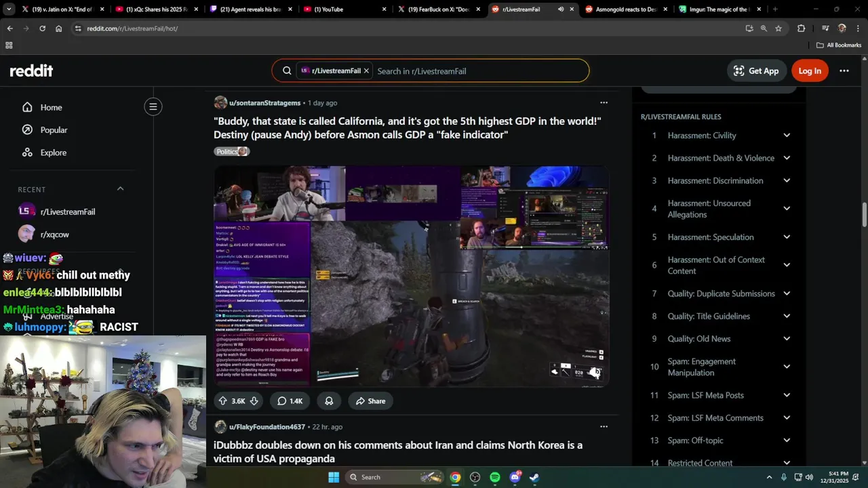Screen dimensions: 868x488
Task: Open Steam from the taskbar
Action: 534,477
